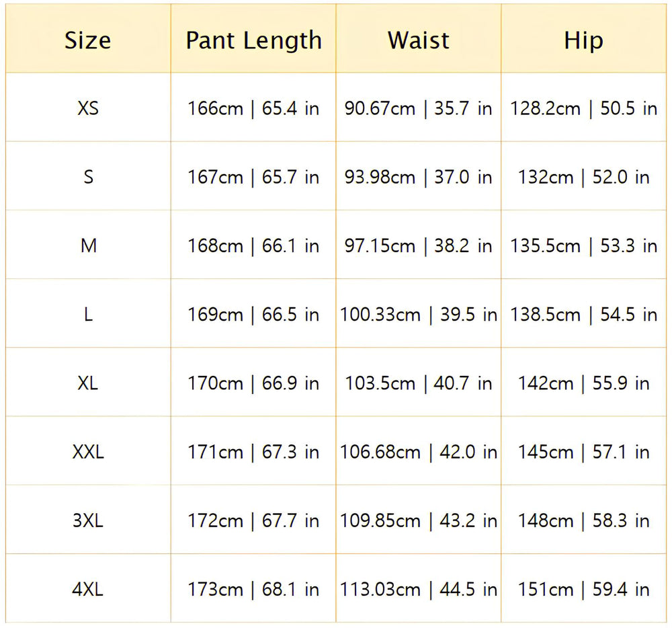This screenshot has height=628, width=672.
Task: Click the 135.5cm hip cell
Action: (583, 246)
